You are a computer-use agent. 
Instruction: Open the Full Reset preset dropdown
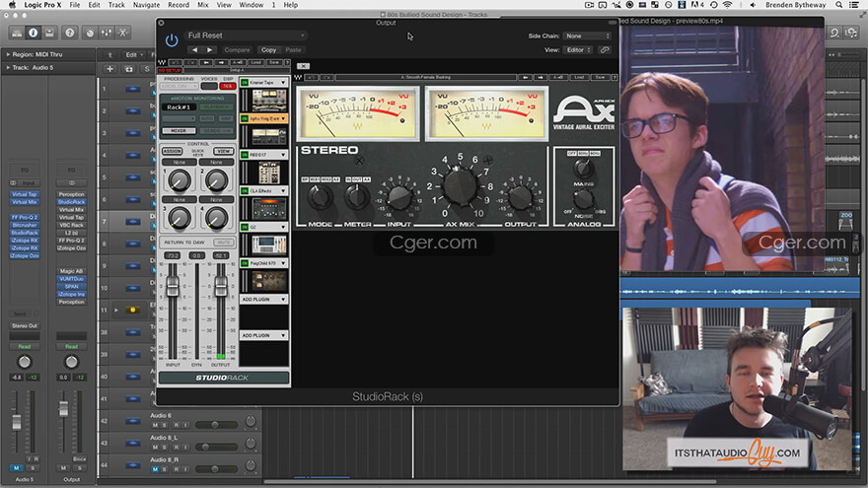tap(246, 35)
